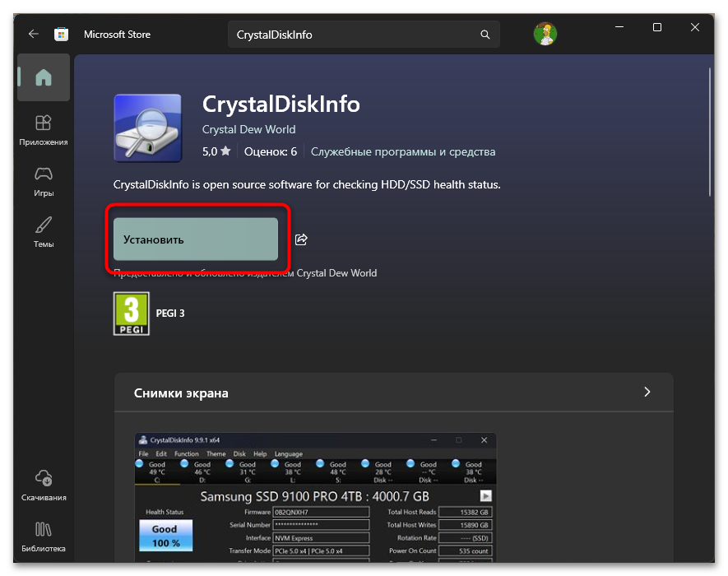This screenshot has width=728, height=576.
Task: Click the CrystalDiskInfo search field
Action: 364,35
